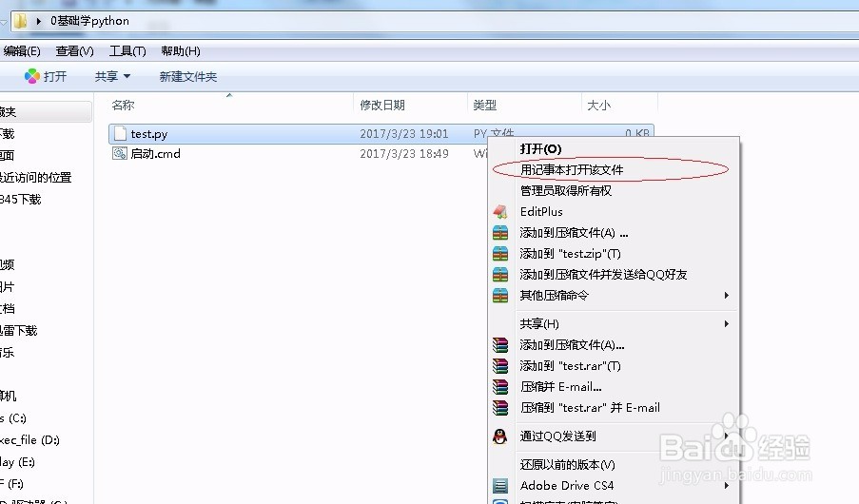Choose 添加到 "test.rar"(T) entry
This screenshot has width=859, height=504.
click(x=570, y=365)
